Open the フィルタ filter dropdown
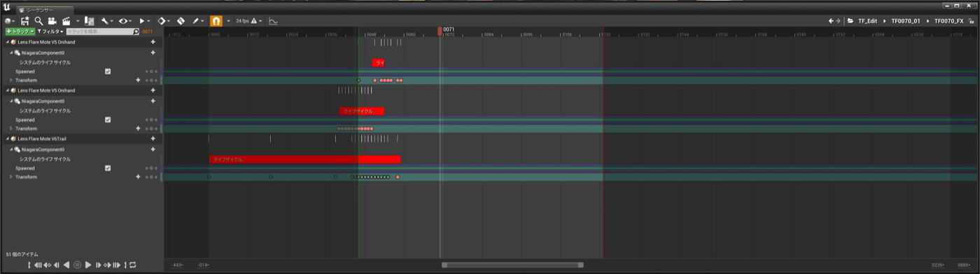Screen dimensions: 980x274 pos(50,32)
